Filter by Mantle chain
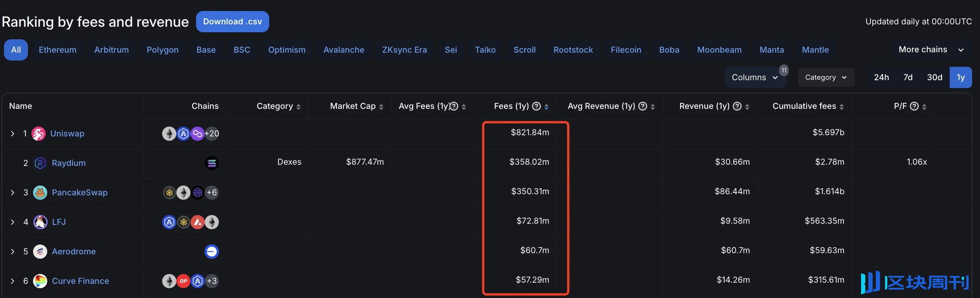The image size is (980, 298). tap(815, 50)
